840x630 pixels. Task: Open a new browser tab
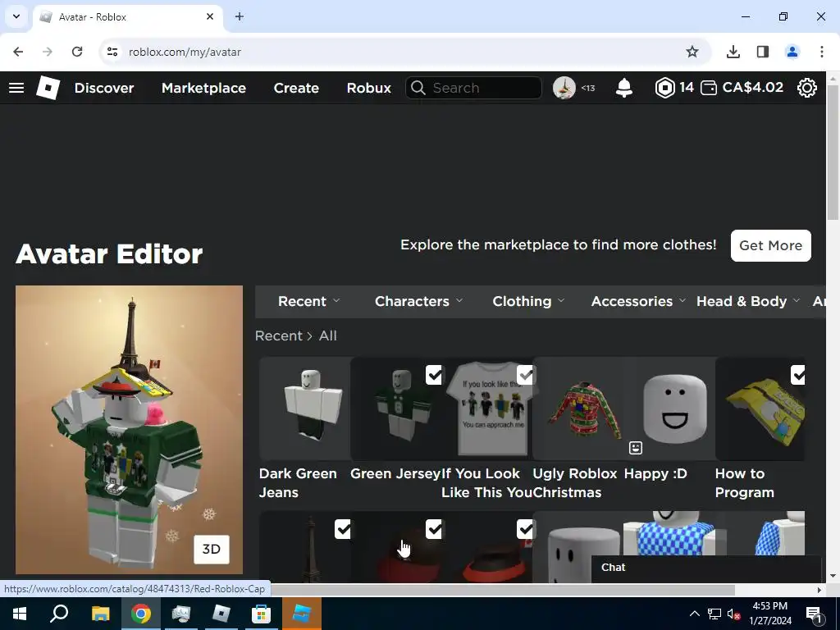(240, 16)
